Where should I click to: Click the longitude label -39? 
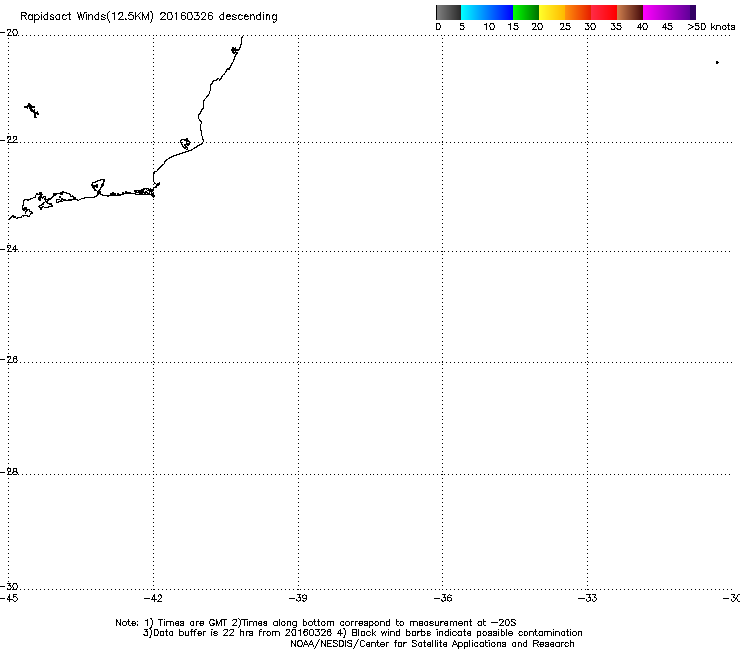(298, 599)
